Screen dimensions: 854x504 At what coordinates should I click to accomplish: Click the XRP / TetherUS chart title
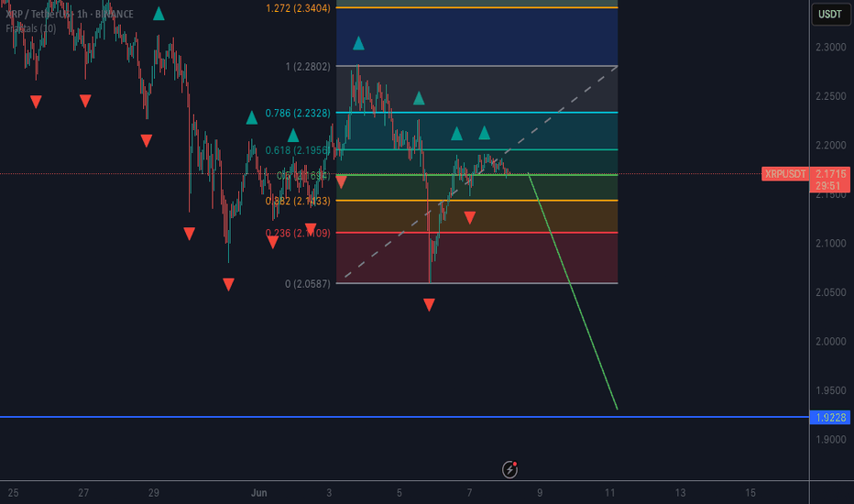[69, 14]
